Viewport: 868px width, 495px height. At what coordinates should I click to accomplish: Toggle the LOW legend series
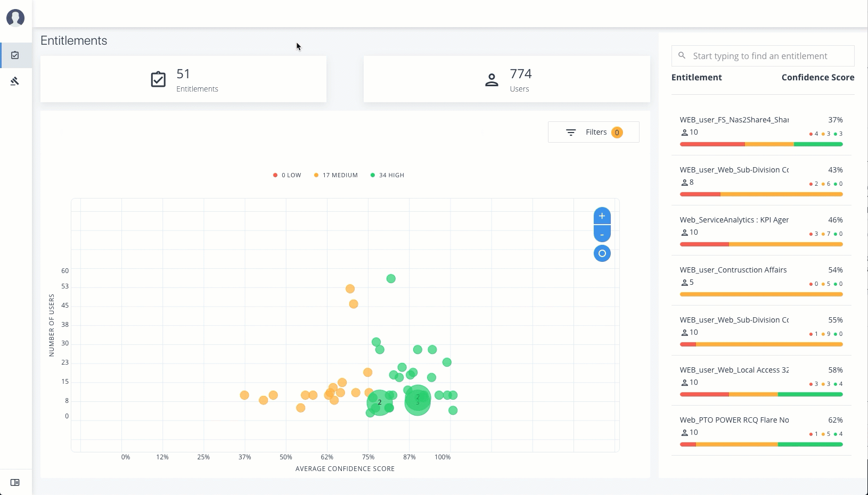coord(287,175)
